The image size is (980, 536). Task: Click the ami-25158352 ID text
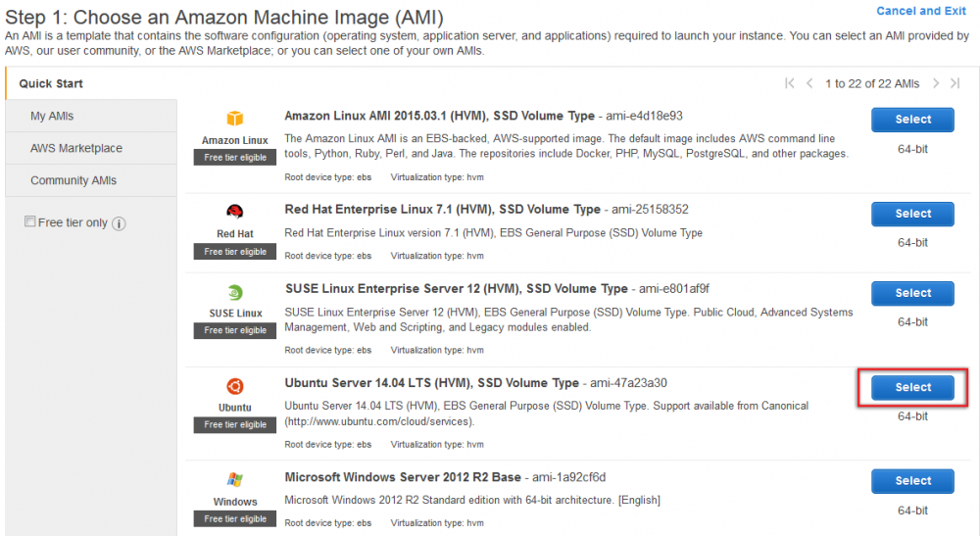[650, 210]
